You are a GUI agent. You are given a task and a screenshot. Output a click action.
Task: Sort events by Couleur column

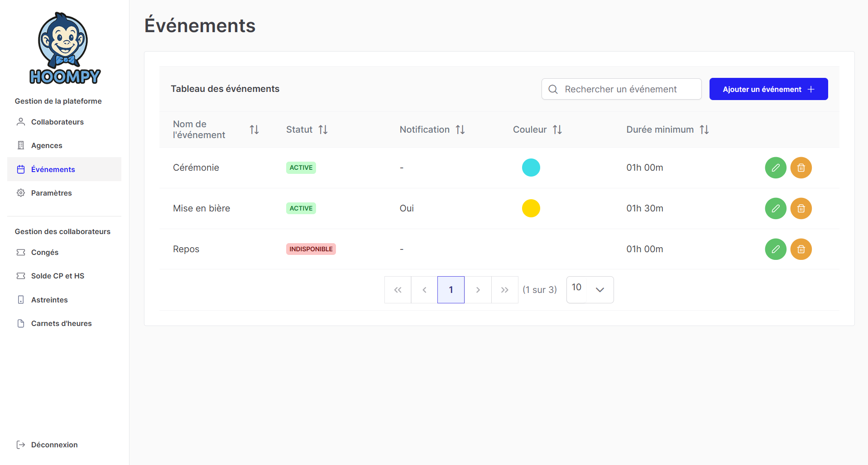557,130
